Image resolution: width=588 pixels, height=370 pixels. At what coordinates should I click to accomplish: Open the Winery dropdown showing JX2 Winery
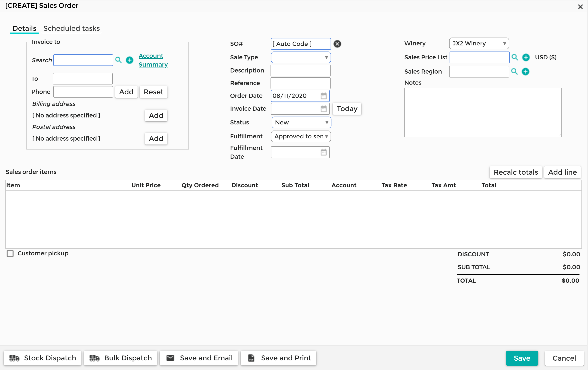[479, 43]
